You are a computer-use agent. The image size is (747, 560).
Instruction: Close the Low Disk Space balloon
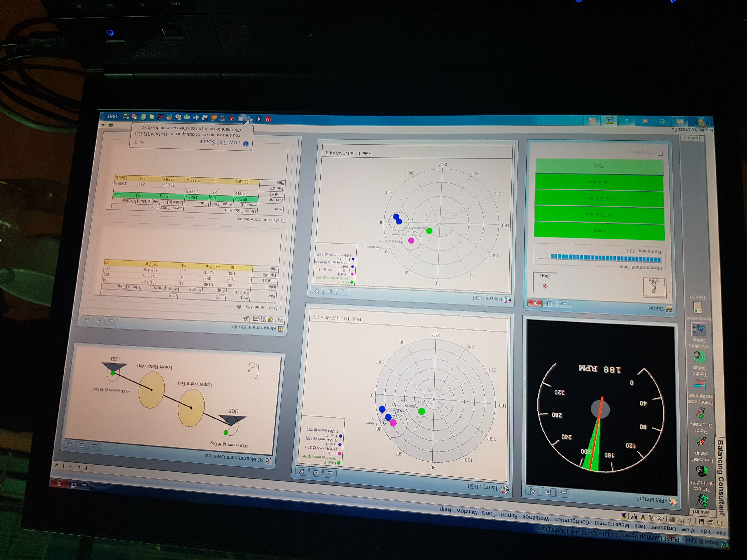click(135, 142)
